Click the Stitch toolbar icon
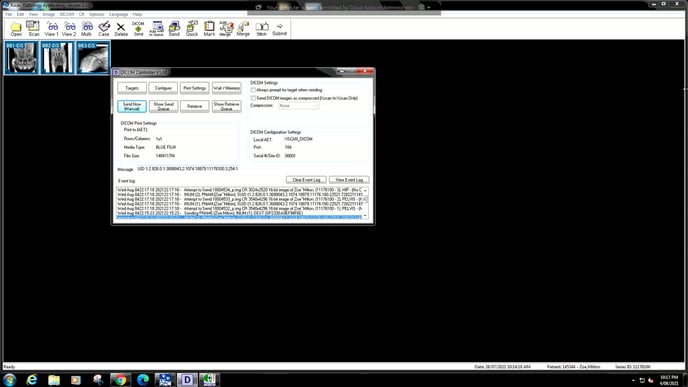This screenshot has width=688, height=387. (262, 29)
